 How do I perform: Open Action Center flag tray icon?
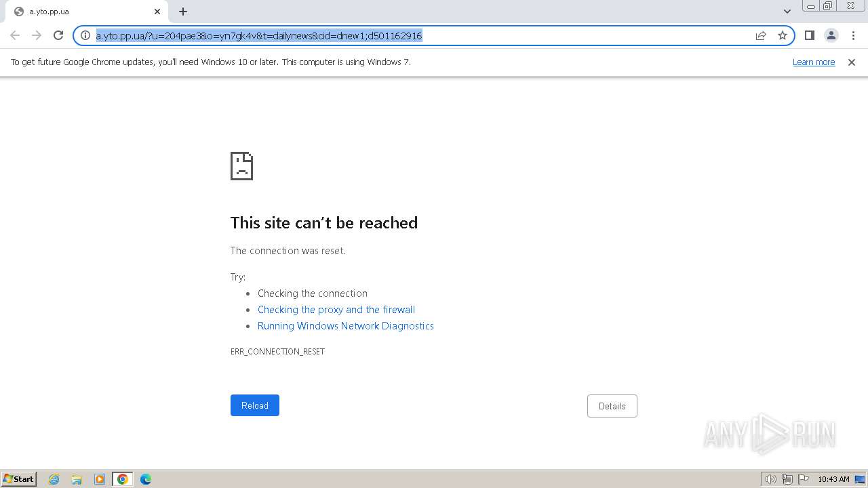coord(804,479)
